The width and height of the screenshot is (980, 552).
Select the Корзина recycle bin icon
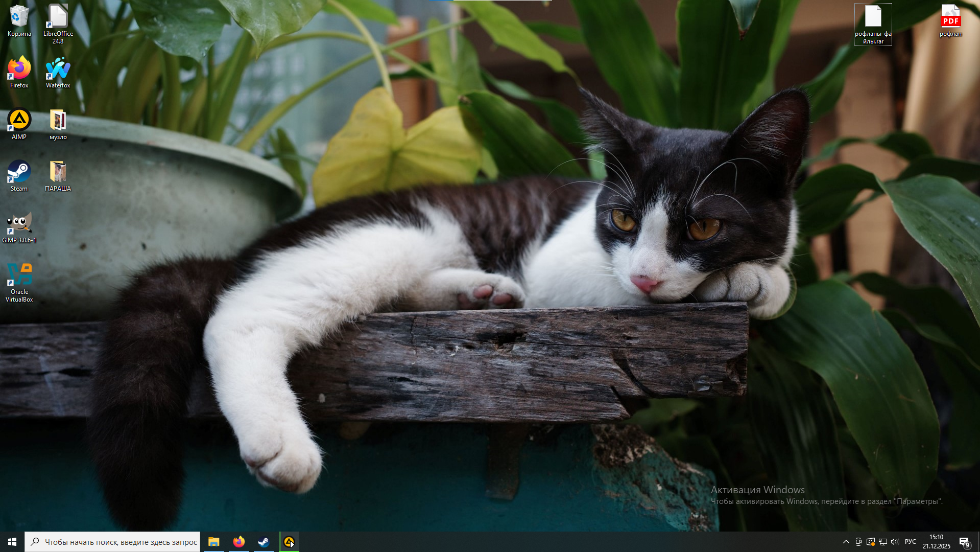point(19,21)
